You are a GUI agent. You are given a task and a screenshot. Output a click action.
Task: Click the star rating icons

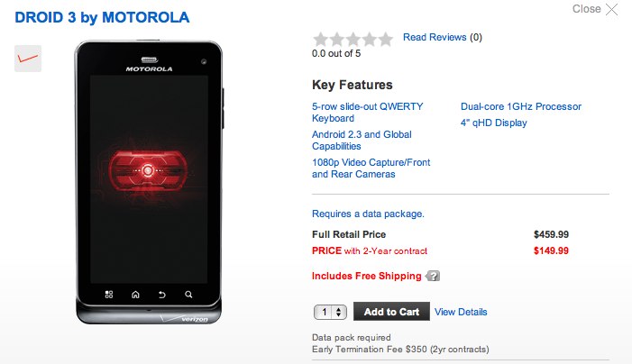pos(353,39)
